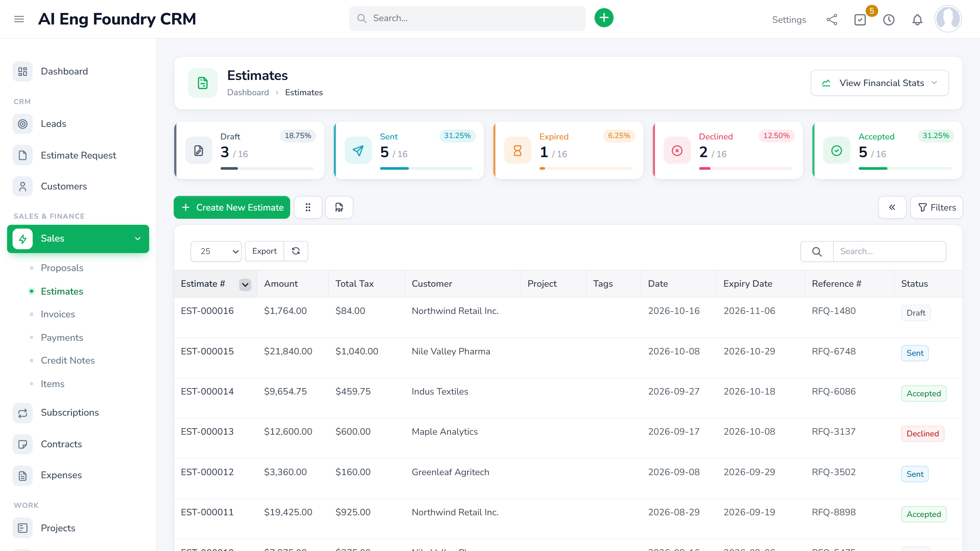Follow Dashboard breadcrumb link
The image size is (980, 551).
coord(248,93)
